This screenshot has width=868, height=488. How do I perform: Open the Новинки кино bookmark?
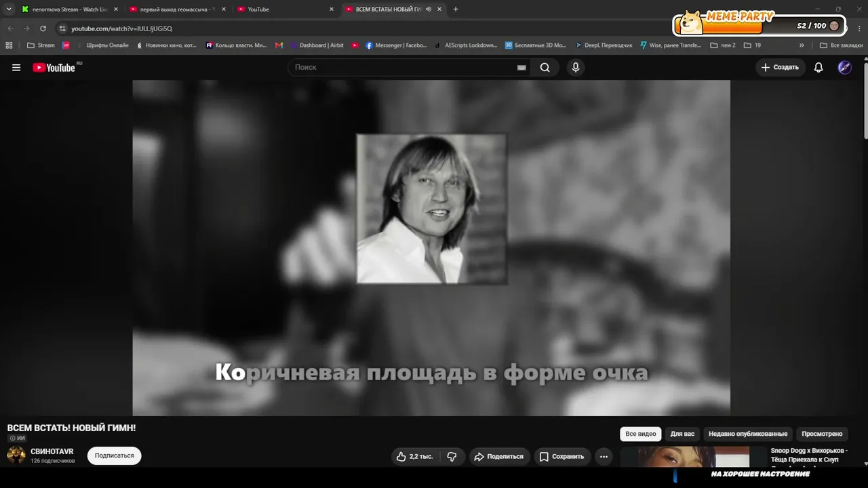click(x=166, y=45)
